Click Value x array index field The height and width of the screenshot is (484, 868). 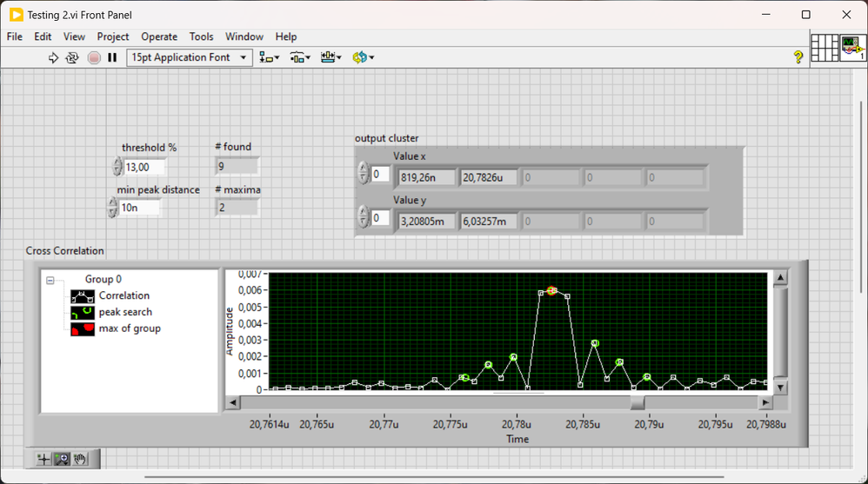pyautogui.click(x=380, y=175)
